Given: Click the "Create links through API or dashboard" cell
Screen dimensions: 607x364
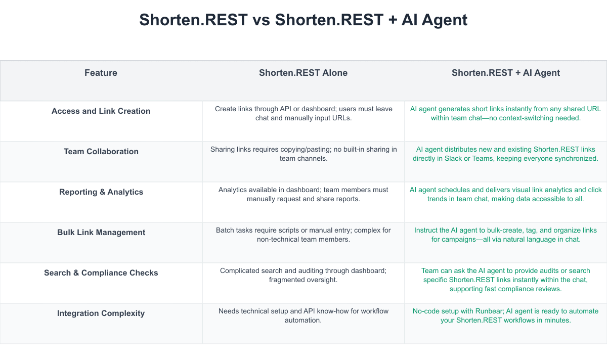Looking at the screenshot, I should tap(303, 113).
